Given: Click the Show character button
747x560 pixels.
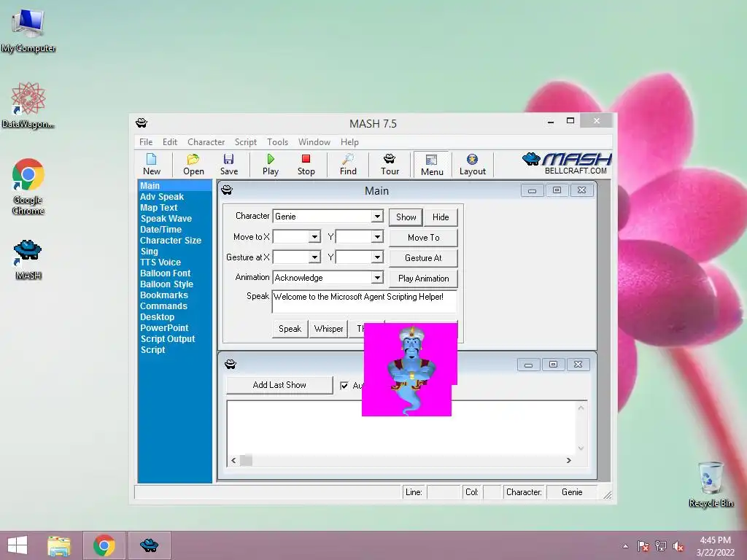Looking at the screenshot, I should [x=406, y=217].
